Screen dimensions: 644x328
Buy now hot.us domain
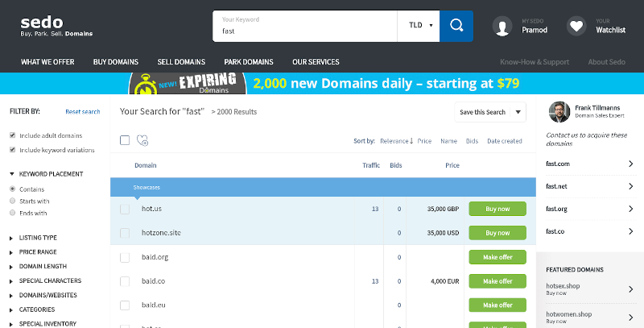coord(497,209)
